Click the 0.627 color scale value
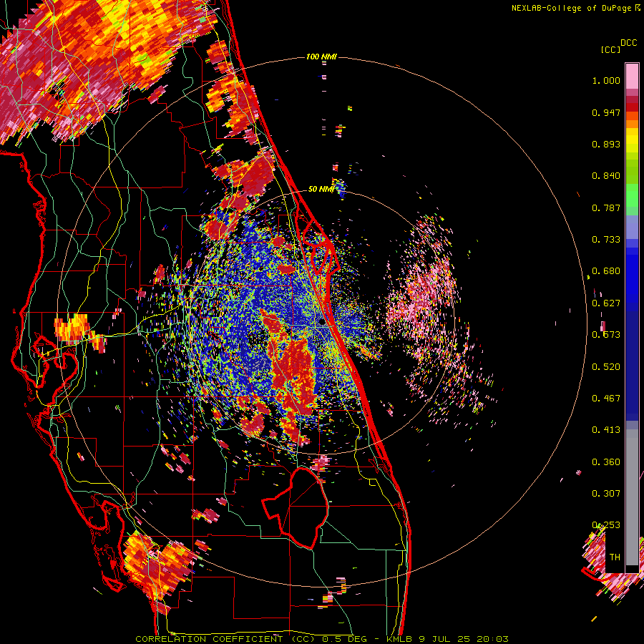Viewport: 644px width, 644px height. 606,303
